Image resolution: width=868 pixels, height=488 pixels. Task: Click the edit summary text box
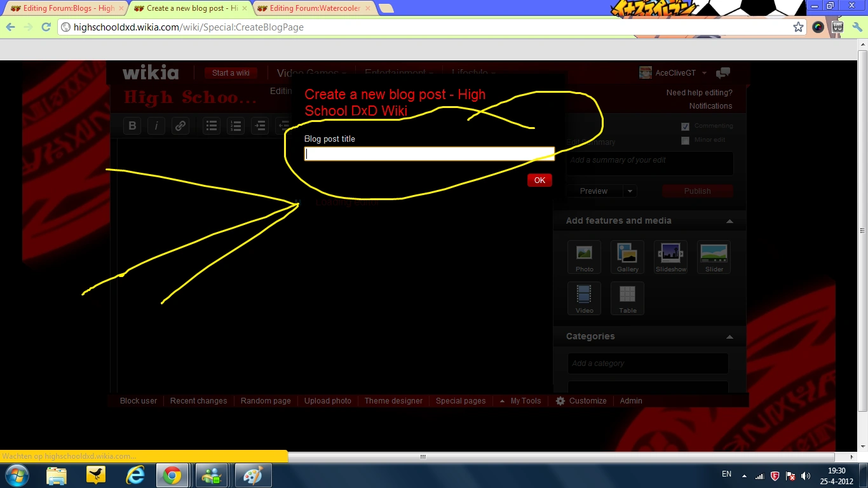649,163
